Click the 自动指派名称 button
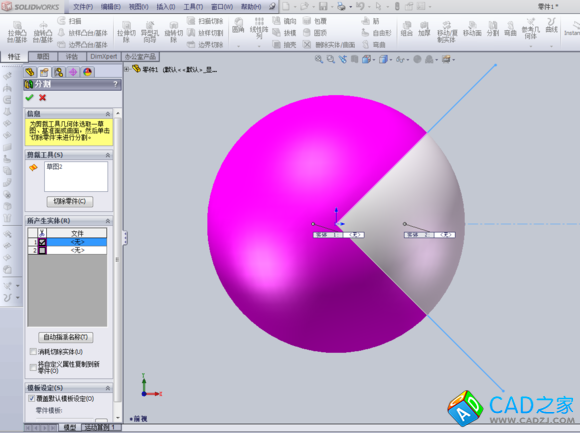The width and height of the screenshot is (580, 433). 65,337
